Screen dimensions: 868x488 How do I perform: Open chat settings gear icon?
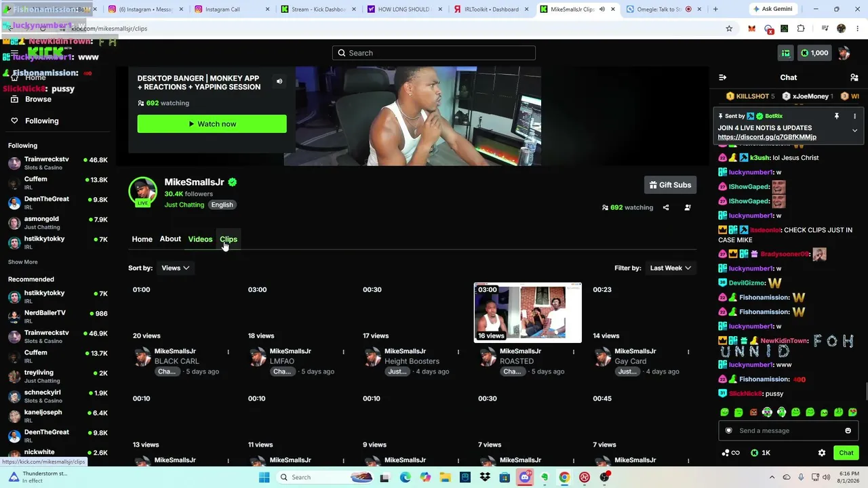[x=822, y=453]
